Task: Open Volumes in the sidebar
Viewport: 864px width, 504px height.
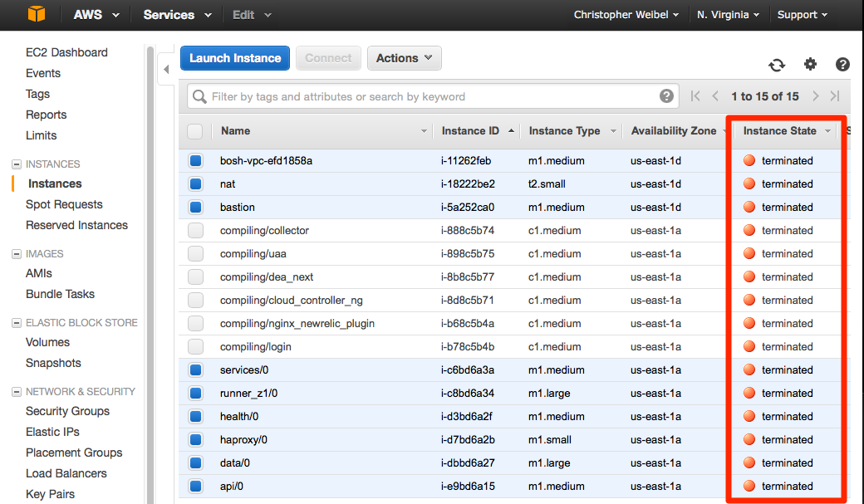Action: [47, 342]
